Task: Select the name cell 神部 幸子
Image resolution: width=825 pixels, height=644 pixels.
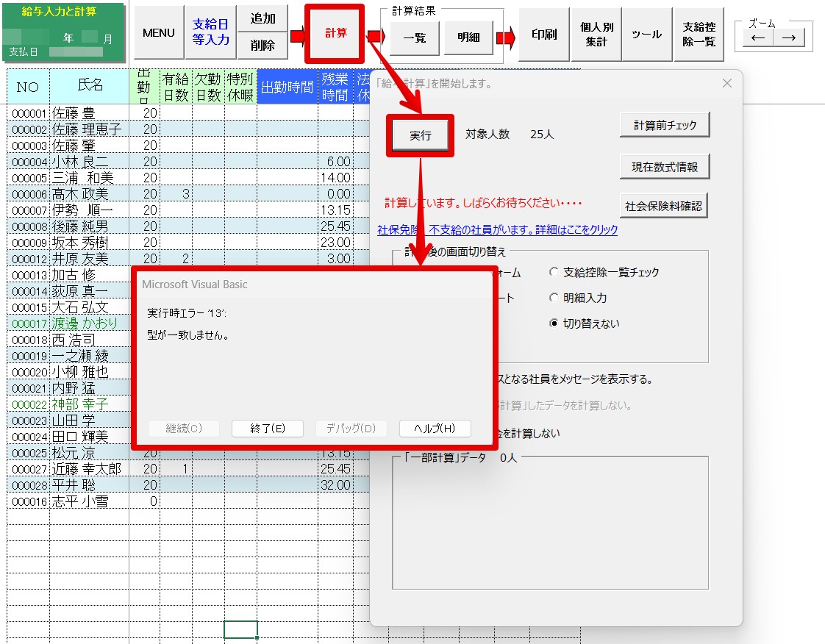Action: pyautogui.click(x=90, y=404)
